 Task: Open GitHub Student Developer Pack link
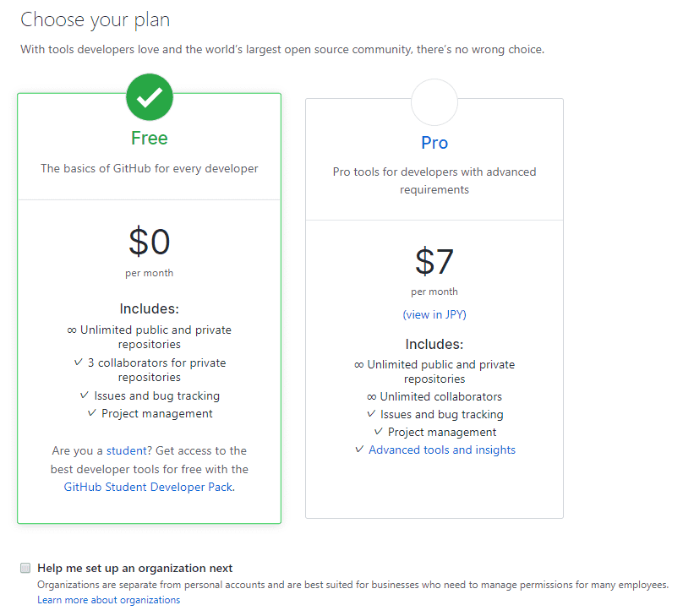click(x=148, y=487)
